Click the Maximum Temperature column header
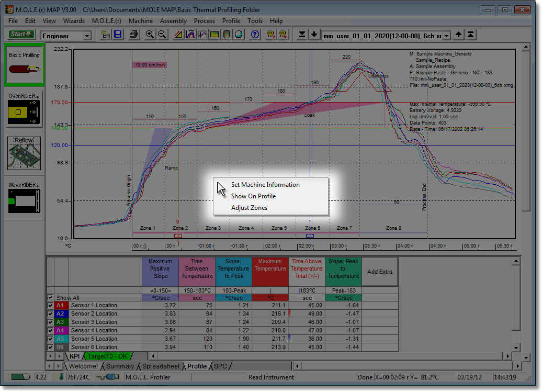Screen dimensions: 542x392 (270, 272)
